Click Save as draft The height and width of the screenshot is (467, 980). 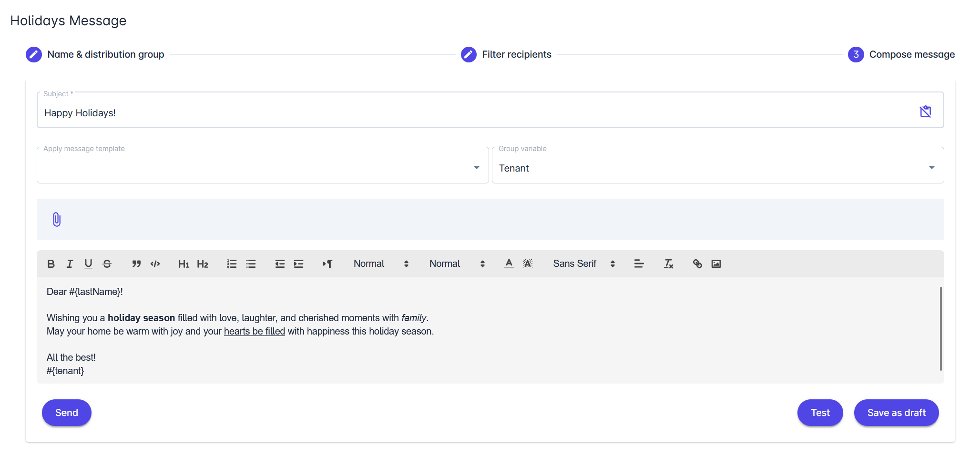pos(896,413)
